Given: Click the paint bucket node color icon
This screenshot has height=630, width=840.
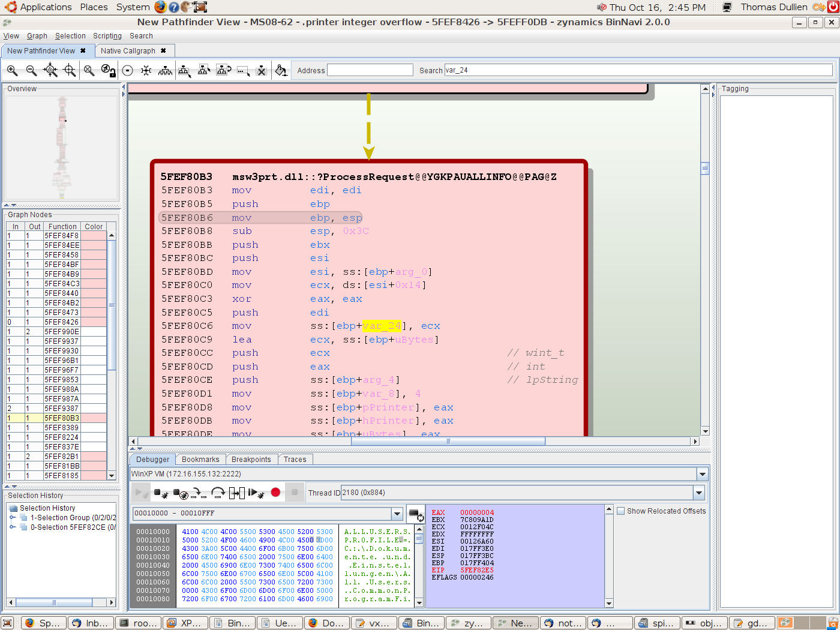Looking at the screenshot, I should coord(281,71).
